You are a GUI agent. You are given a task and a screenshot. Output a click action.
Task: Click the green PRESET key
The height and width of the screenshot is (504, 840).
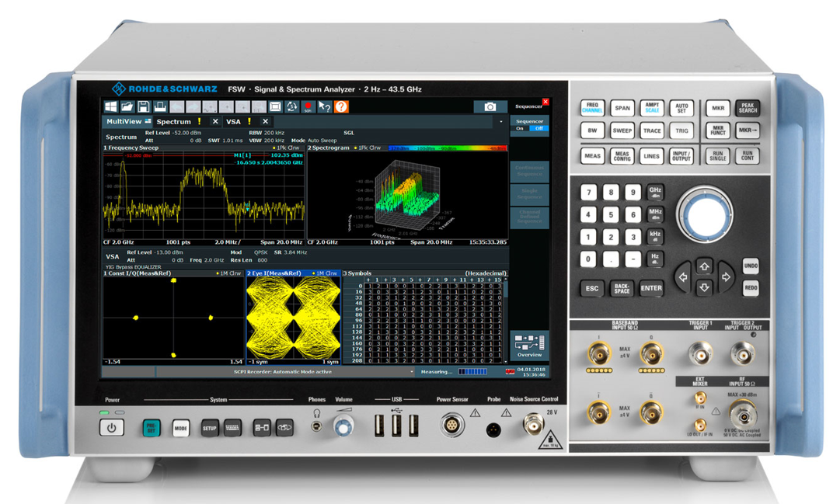point(152,428)
